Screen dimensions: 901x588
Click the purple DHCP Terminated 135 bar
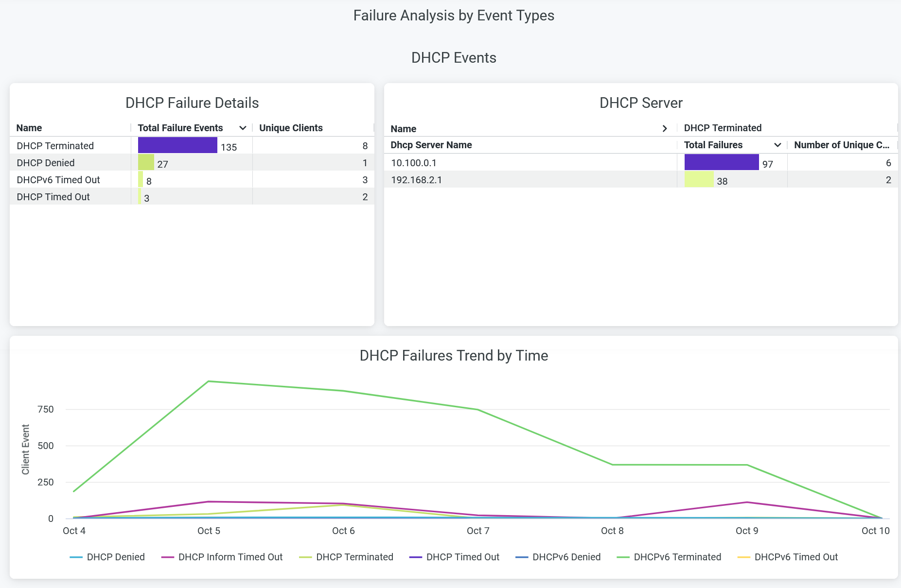tap(177, 145)
